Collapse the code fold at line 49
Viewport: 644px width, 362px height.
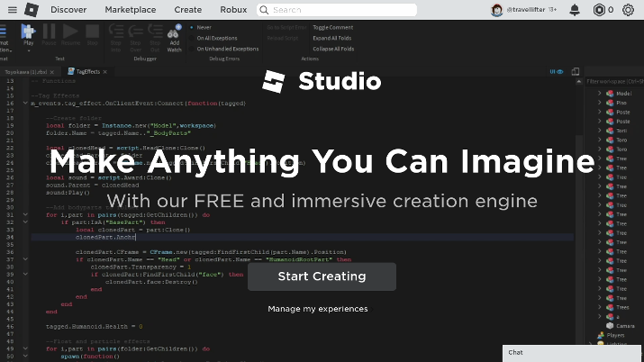(25, 348)
